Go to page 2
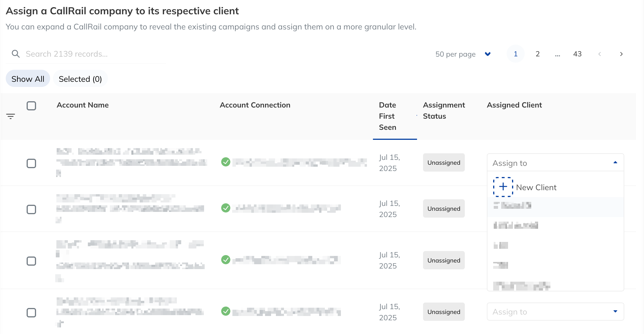This screenshot has height=334, width=644. point(538,54)
